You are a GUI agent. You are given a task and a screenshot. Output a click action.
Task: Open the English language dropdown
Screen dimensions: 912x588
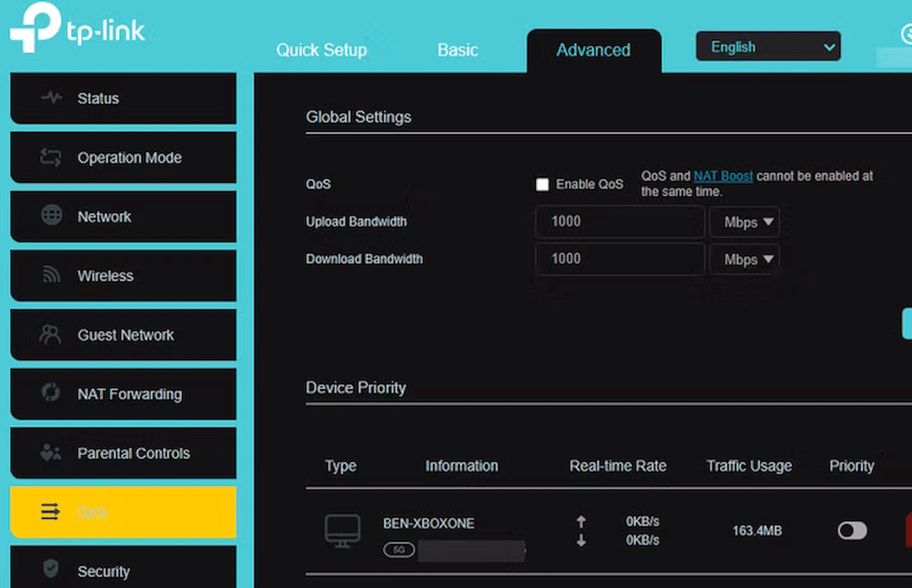click(x=768, y=47)
